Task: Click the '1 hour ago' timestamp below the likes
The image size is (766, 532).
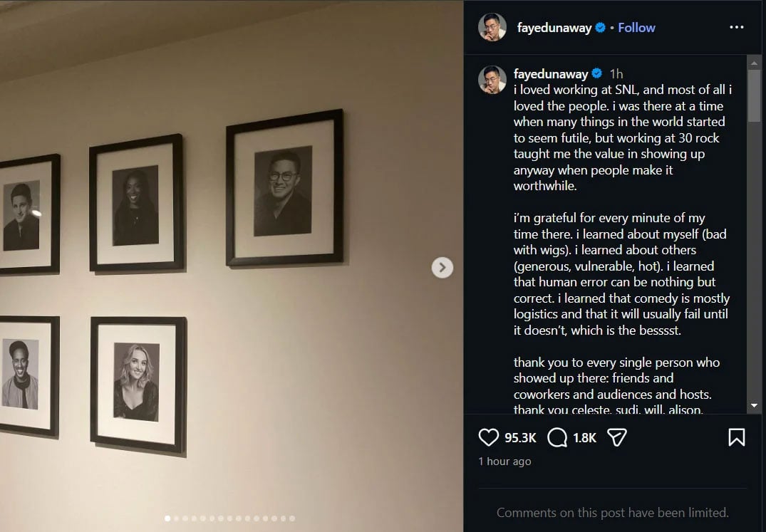Action: 504,461
